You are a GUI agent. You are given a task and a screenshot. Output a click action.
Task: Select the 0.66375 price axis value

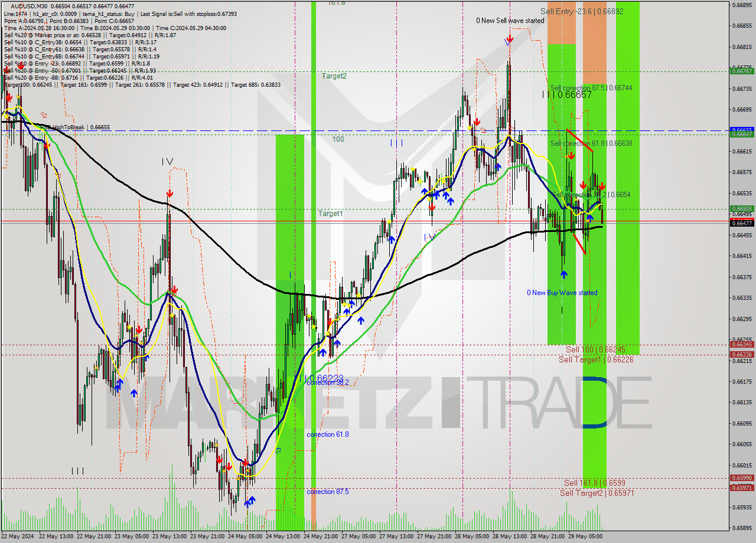pos(742,277)
